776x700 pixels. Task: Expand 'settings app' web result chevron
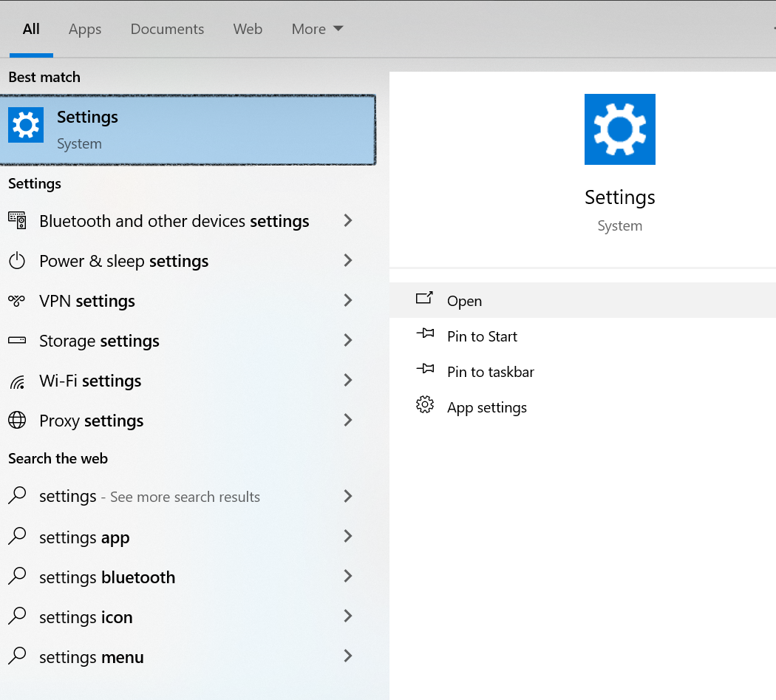(348, 536)
